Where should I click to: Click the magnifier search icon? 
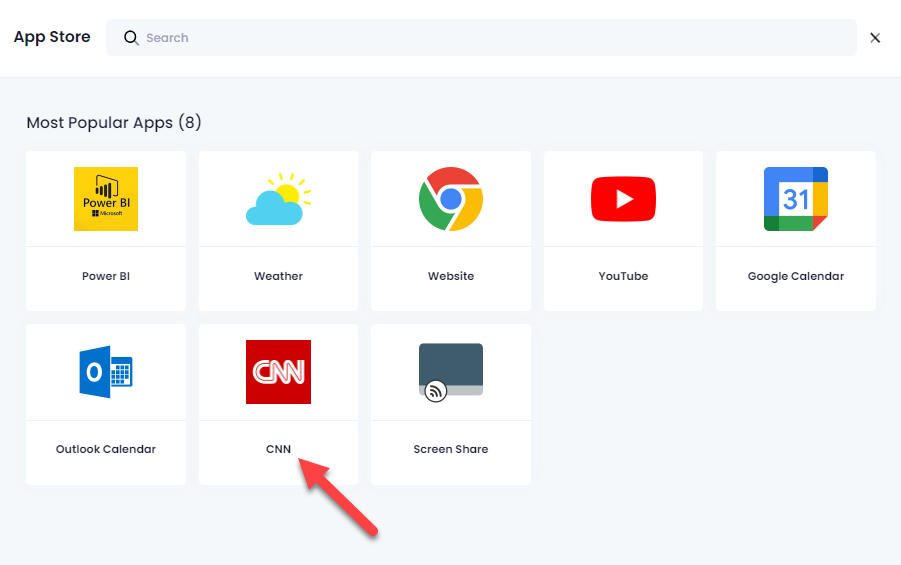point(131,38)
